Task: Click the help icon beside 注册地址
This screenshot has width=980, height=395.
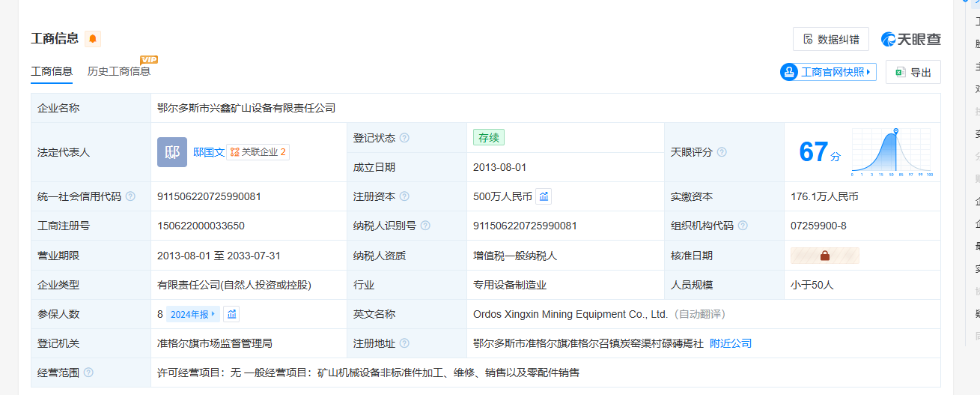Action: click(404, 343)
